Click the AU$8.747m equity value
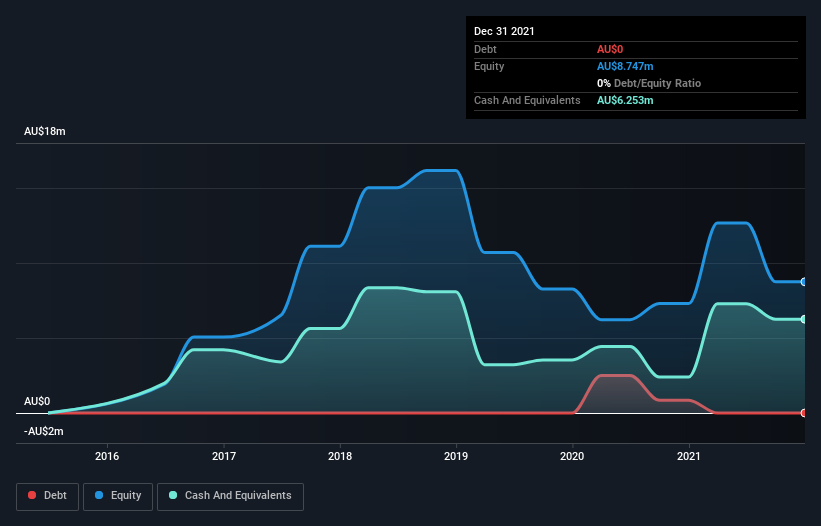 point(625,66)
